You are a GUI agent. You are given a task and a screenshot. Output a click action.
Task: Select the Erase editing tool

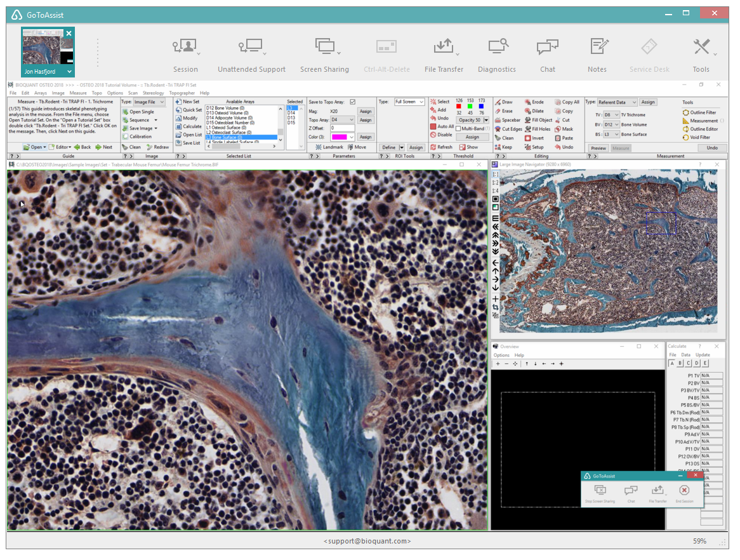tap(503, 111)
